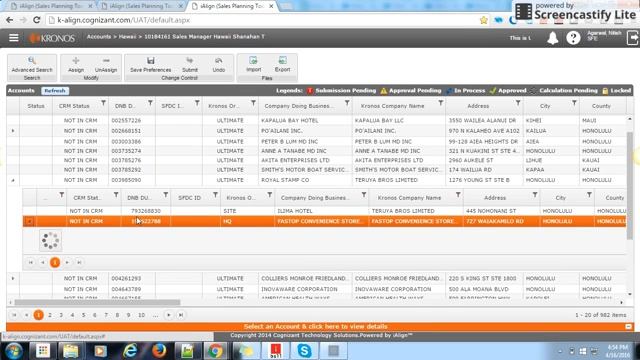
Task: Open the help question mark icon
Action: point(573,38)
